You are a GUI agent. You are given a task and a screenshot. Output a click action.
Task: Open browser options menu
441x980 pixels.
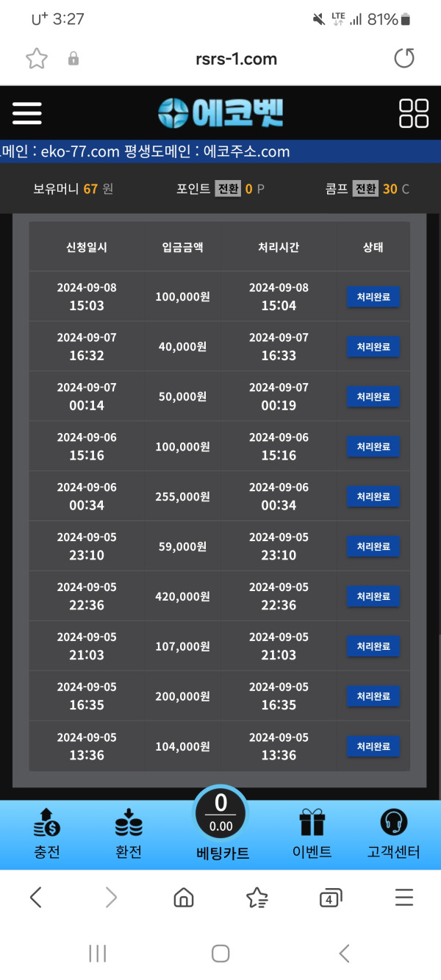(x=404, y=897)
